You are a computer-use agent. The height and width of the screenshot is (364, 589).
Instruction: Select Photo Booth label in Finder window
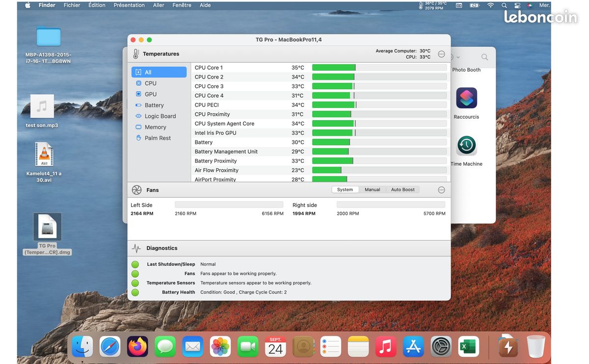466,70
